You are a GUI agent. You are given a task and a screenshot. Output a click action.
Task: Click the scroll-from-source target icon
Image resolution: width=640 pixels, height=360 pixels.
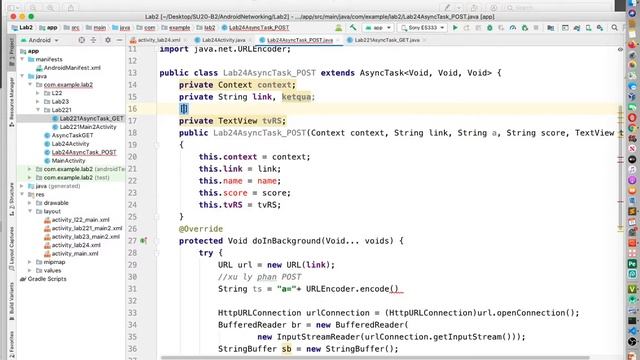[82, 40]
